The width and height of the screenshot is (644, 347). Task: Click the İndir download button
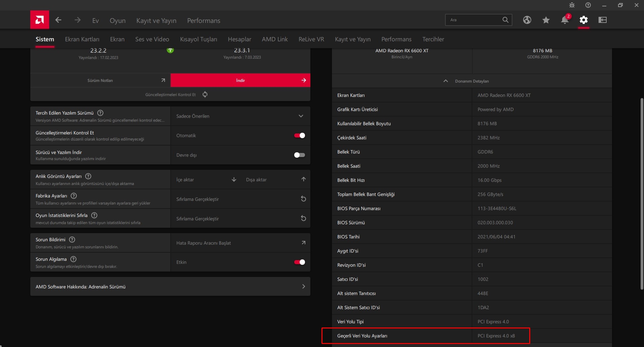point(240,80)
